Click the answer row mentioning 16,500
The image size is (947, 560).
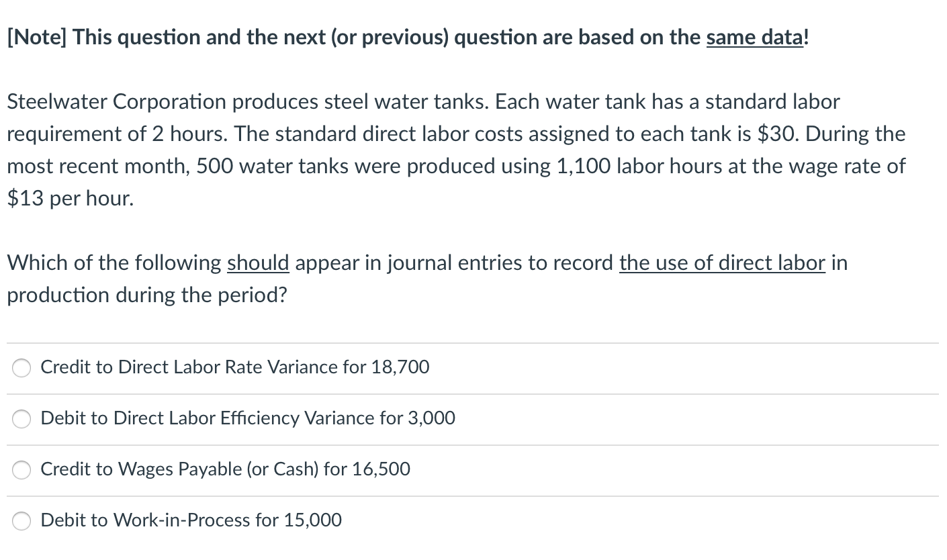(x=225, y=469)
